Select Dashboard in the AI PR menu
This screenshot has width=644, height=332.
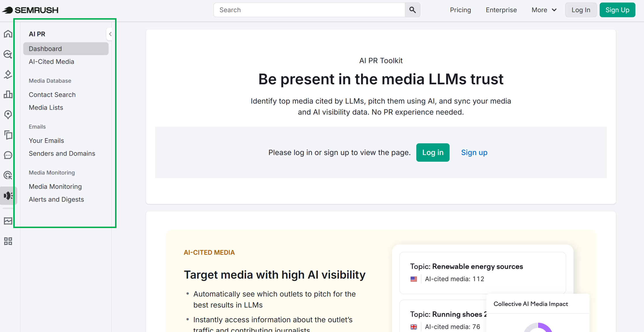pos(66,49)
